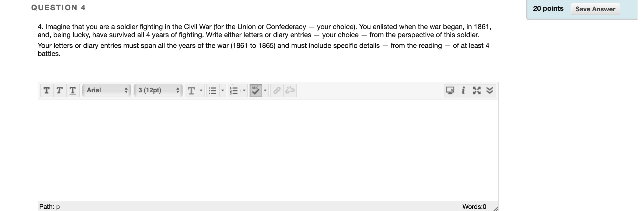Open spell check language options arrow
The width and height of the screenshot is (644, 211).
(x=265, y=90)
